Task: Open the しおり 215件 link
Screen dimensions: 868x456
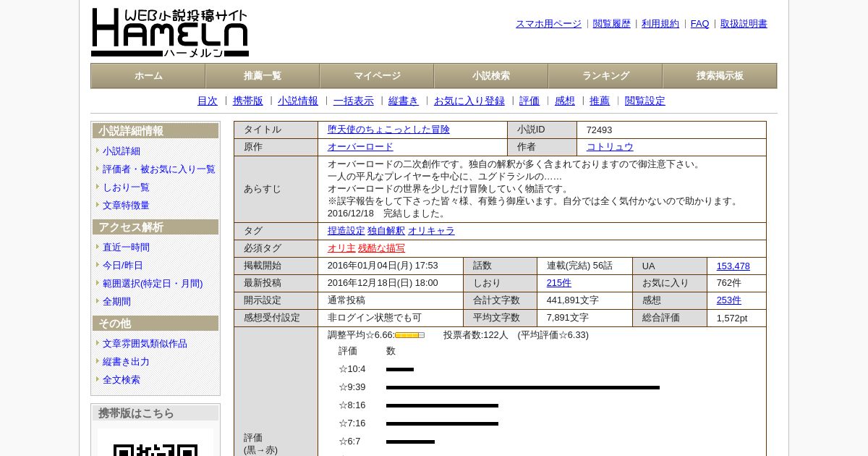Action: click(x=559, y=283)
